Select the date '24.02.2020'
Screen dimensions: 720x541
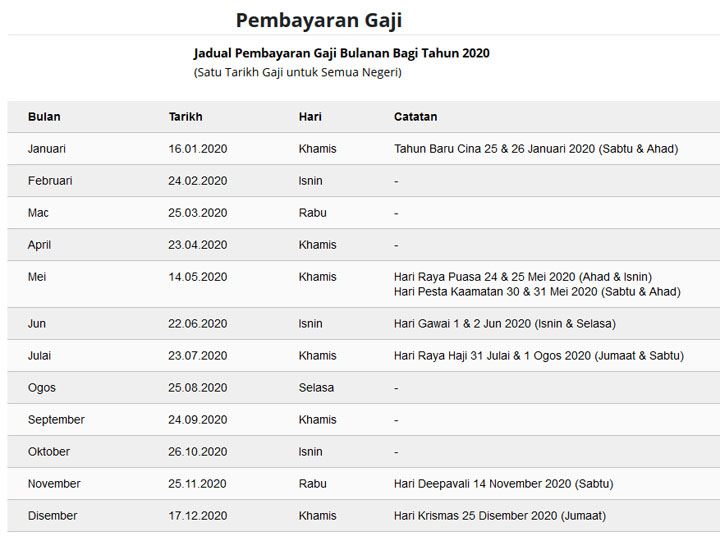coord(197,181)
